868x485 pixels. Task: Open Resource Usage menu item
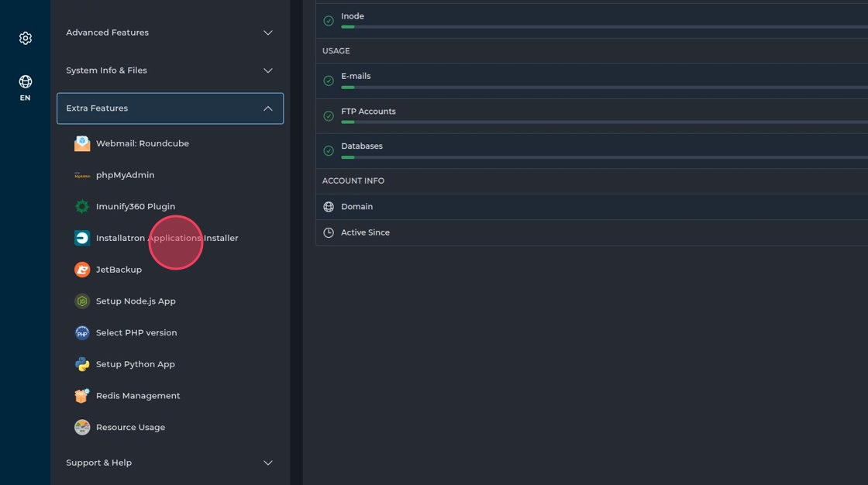click(130, 428)
